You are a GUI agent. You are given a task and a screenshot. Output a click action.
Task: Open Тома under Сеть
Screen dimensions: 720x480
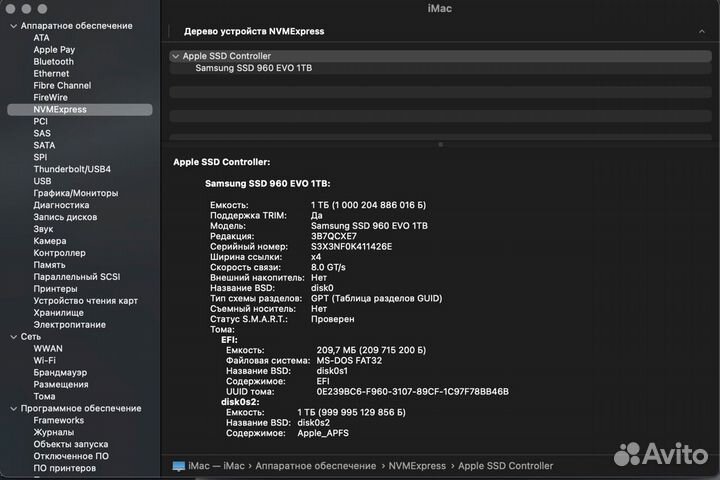tap(44, 396)
